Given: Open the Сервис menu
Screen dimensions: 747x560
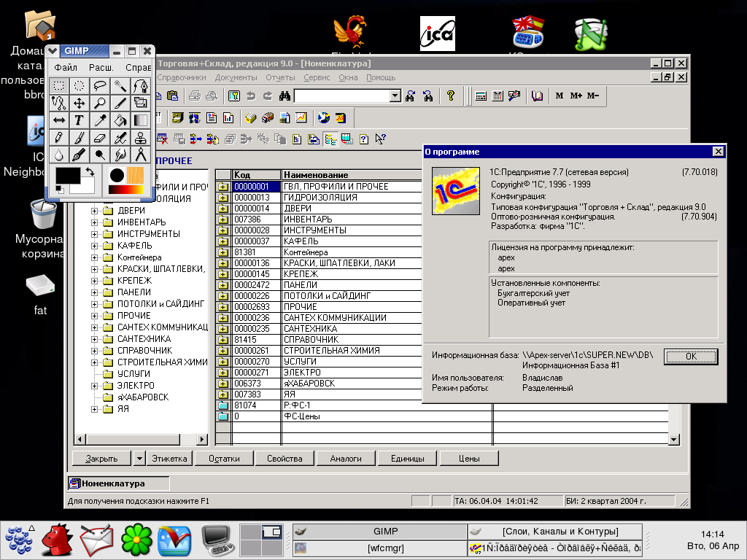Looking at the screenshot, I should tap(317, 77).
